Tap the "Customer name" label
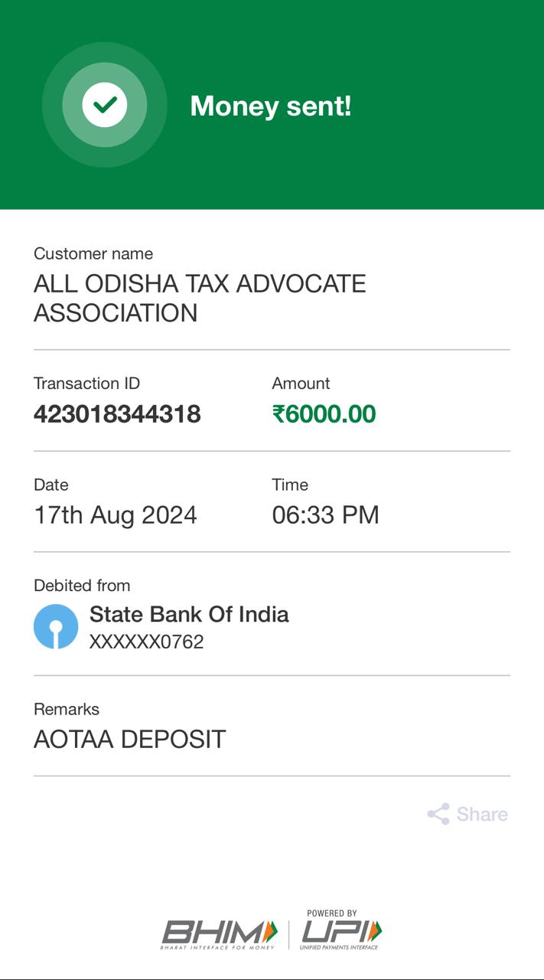This screenshot has width=544, height=980. (93, 253)
